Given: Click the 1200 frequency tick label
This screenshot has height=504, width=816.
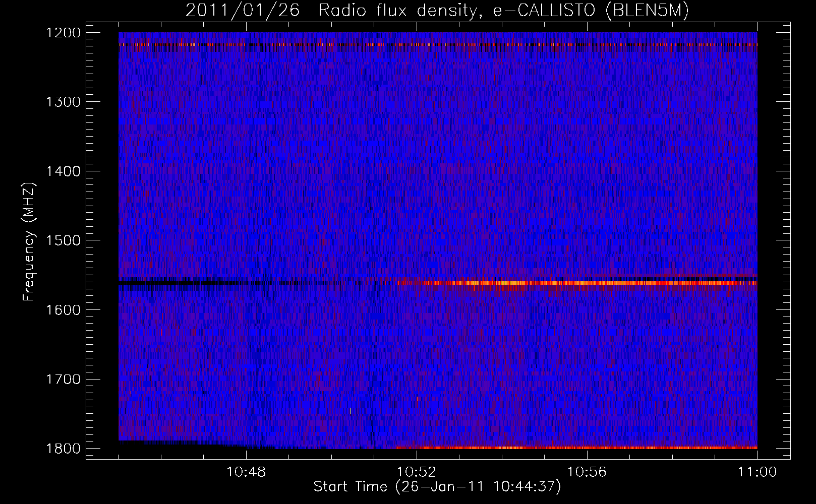Looking at the screenshot, I should pos(63,33).
